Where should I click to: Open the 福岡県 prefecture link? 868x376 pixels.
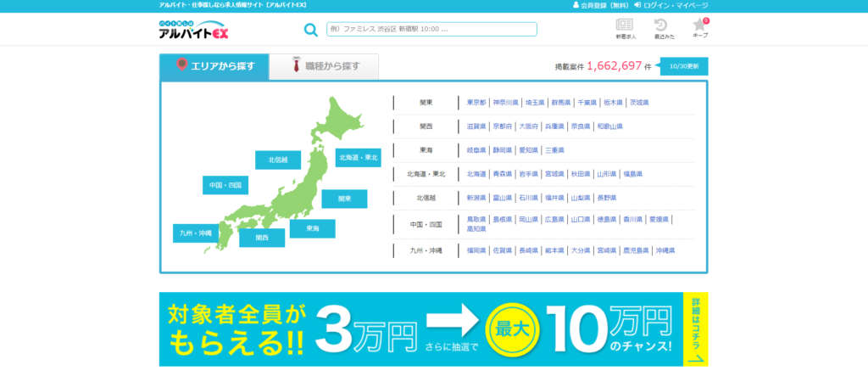[476, 250]
